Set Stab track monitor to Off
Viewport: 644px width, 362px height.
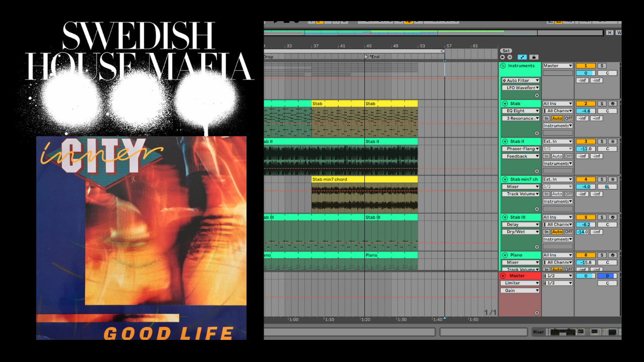click(x=568, y=118)
